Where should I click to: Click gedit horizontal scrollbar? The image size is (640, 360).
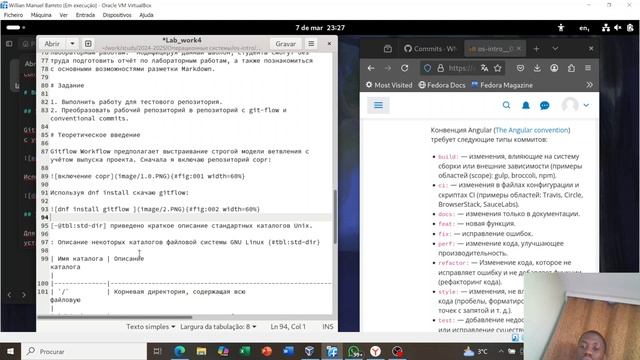coord(115,317)
